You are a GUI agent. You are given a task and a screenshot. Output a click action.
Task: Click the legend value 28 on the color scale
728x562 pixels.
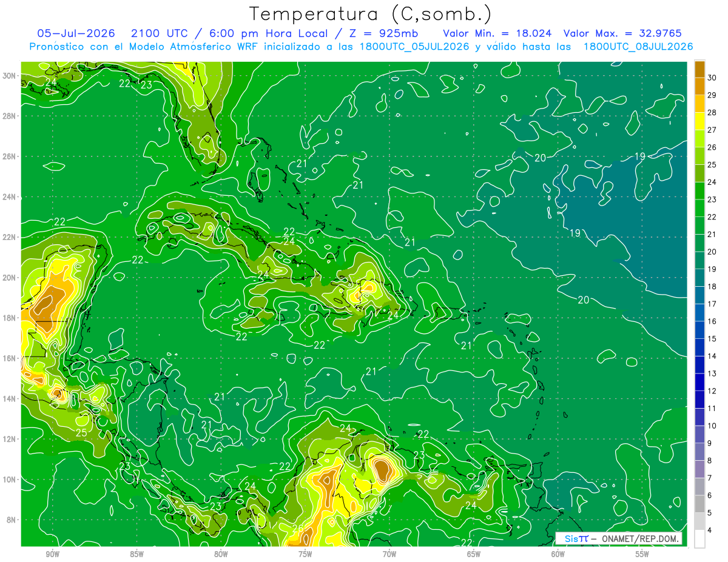[712, 113]
